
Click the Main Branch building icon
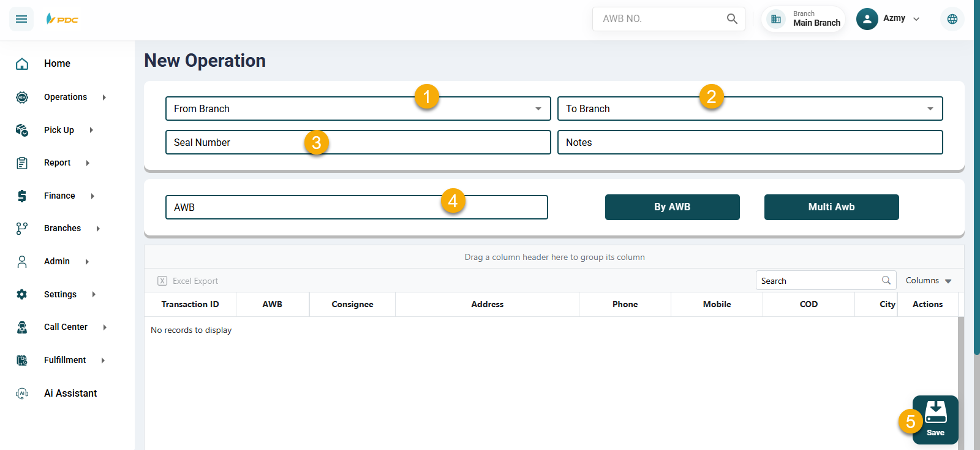(776, 19)
